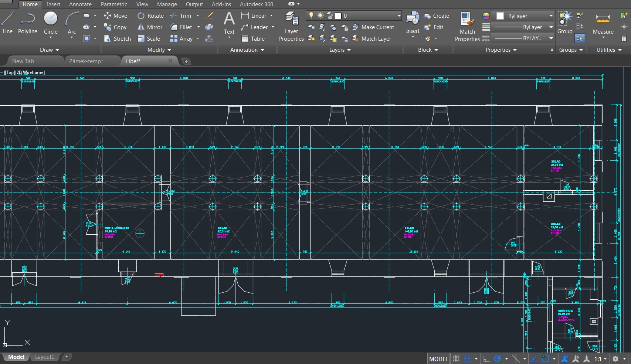Click the MODEL space button
Image resolution: width=631 pixels, height=364 pixels.
click(x=438, y=358)
